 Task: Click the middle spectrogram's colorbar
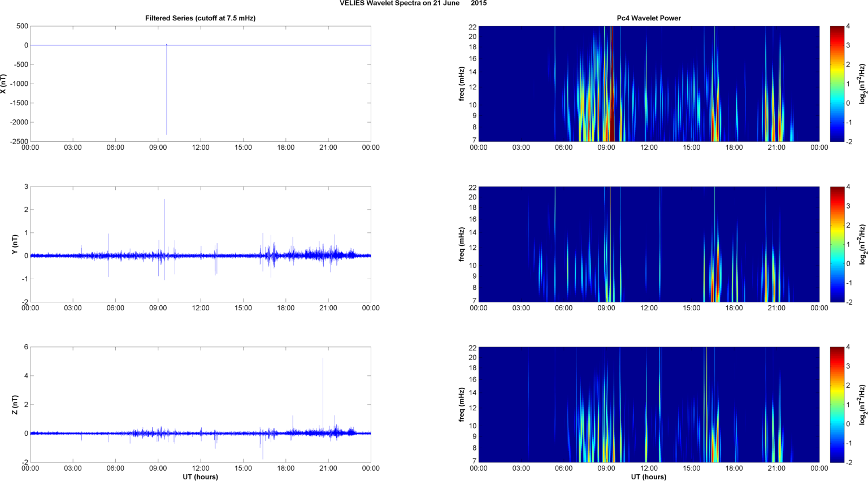point(836,244)
